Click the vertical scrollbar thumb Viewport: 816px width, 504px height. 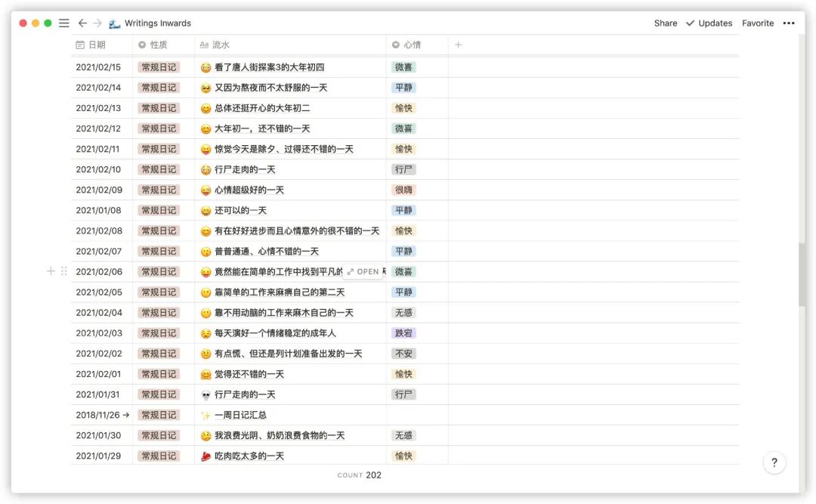(802, 274)
